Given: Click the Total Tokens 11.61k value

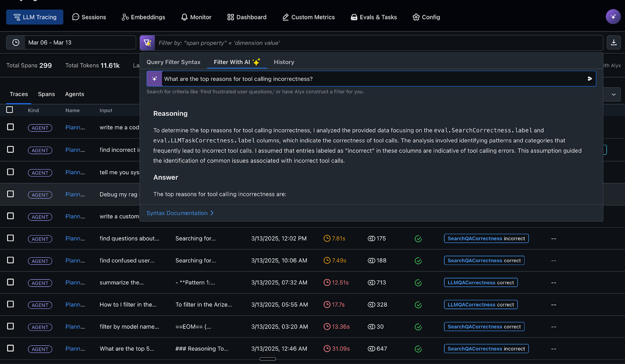Looking at the screenshot, I should pyautogui.click(x=110, y=66).
